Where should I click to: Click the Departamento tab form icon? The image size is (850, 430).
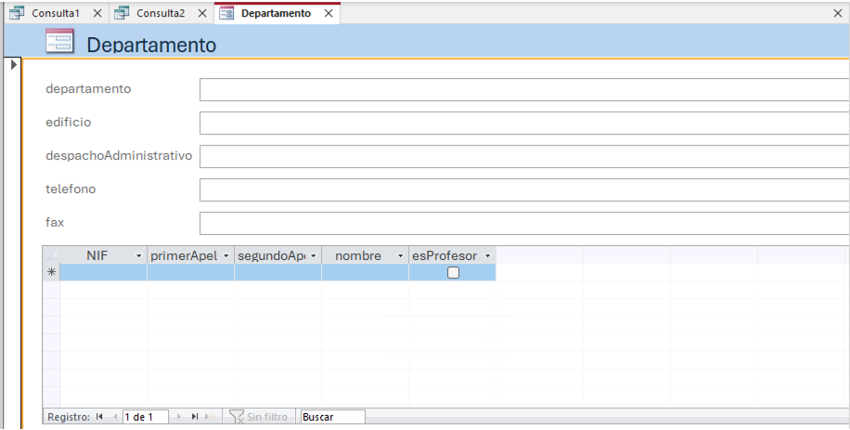coord(227,13)
